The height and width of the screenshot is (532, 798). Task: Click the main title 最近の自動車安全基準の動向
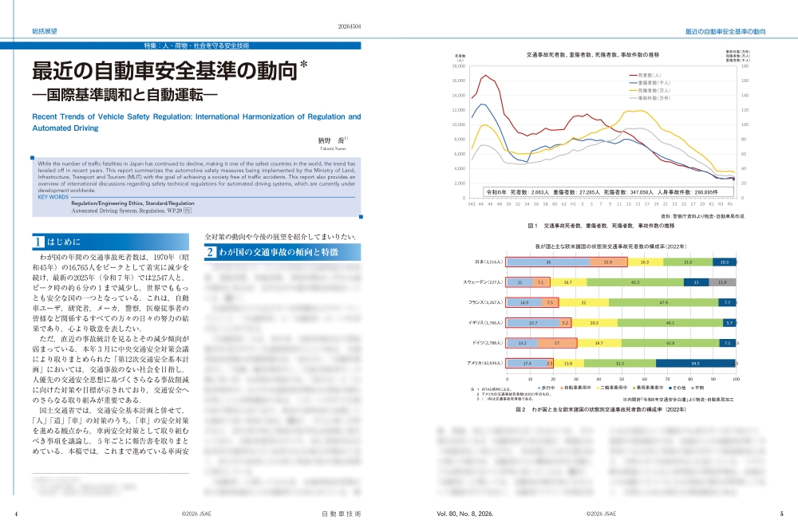point(165,71)
